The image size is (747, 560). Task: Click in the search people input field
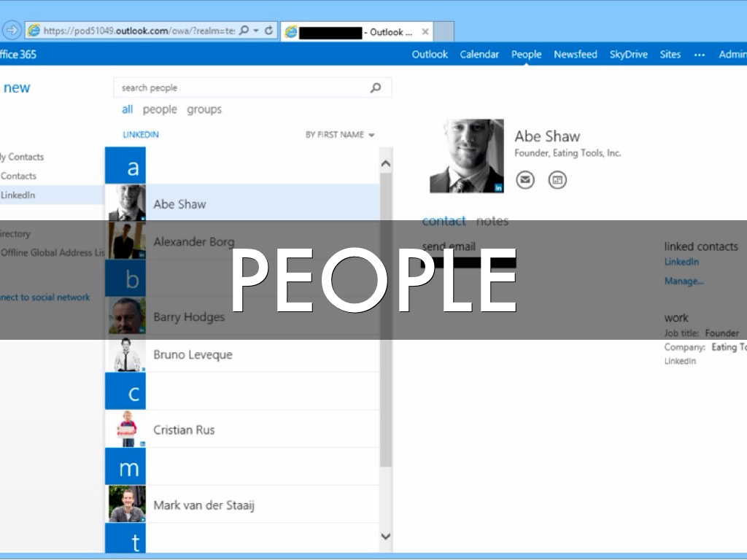241,88
